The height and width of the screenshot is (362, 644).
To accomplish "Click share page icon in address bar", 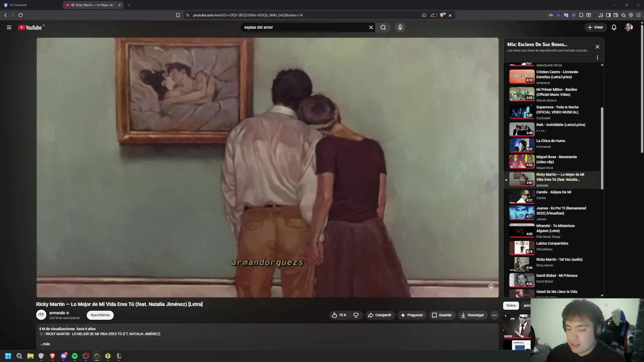I will [x=432, y=15].
